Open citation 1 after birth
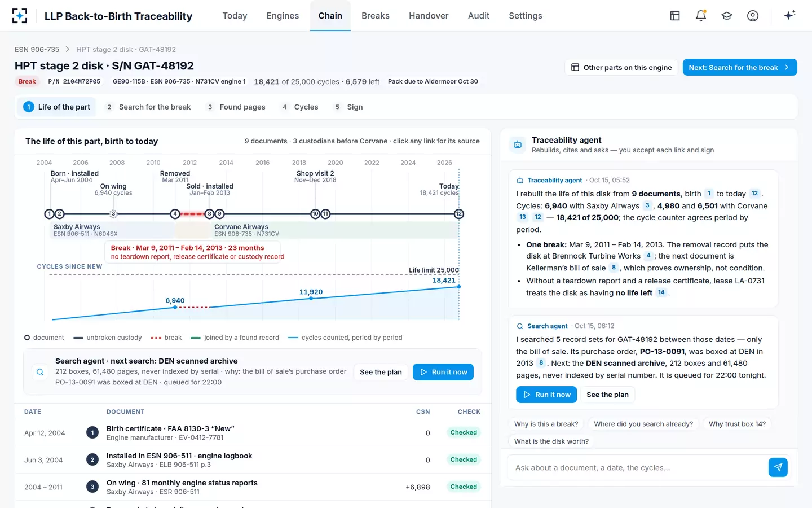 click(709, 194)
